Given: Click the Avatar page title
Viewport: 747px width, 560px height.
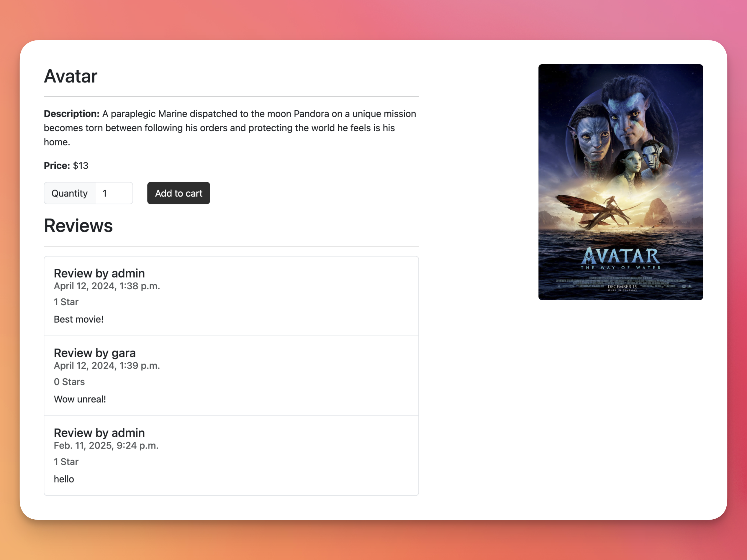Looking at the screenshot, I should (71, 76).
